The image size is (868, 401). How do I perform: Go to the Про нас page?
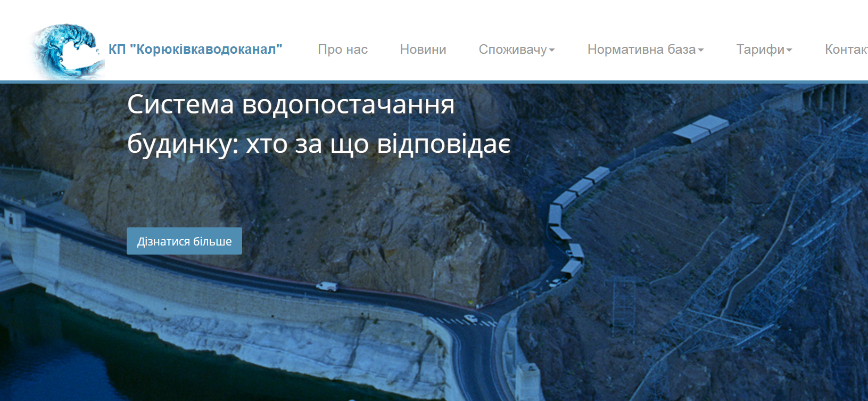click(x=343, y=50)
